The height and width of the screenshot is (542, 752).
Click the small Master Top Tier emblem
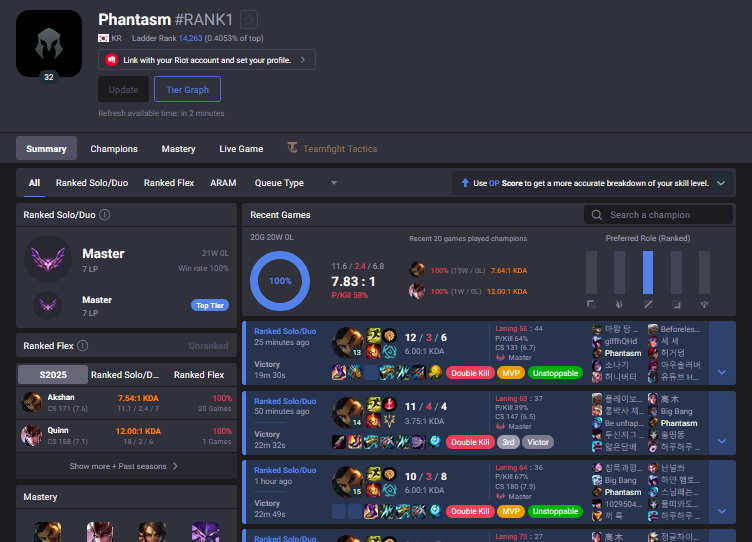(47, 305)
